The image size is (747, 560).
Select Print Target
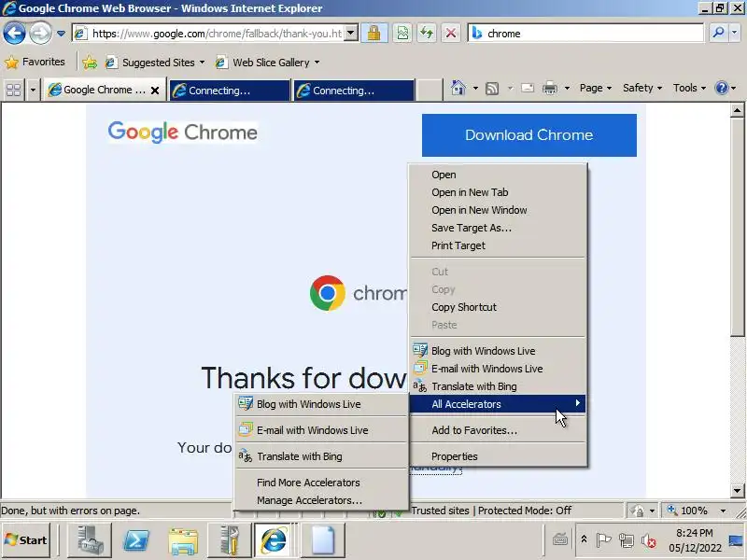499,245
